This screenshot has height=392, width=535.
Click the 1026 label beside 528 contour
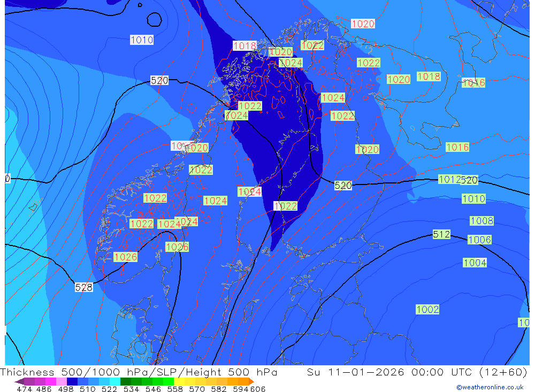click(125, 257)
